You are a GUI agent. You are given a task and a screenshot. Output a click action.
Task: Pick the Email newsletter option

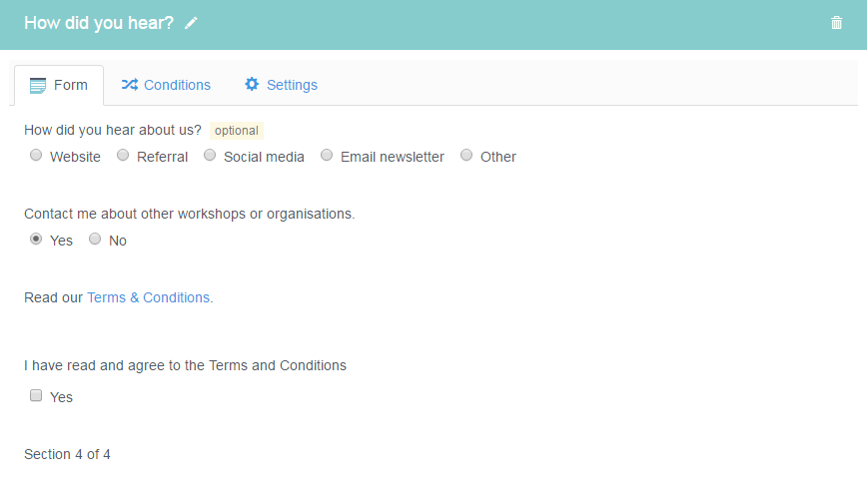[327, 156]
